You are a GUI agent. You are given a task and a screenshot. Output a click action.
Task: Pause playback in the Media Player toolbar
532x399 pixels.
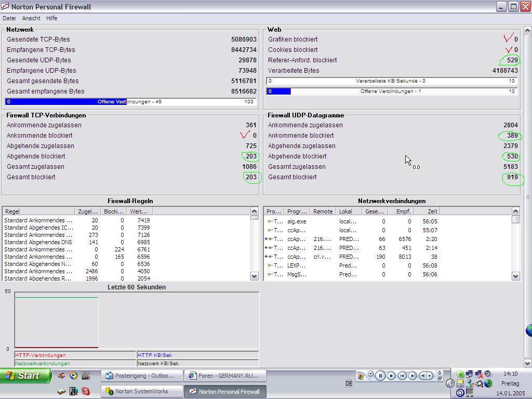[380, 376]
